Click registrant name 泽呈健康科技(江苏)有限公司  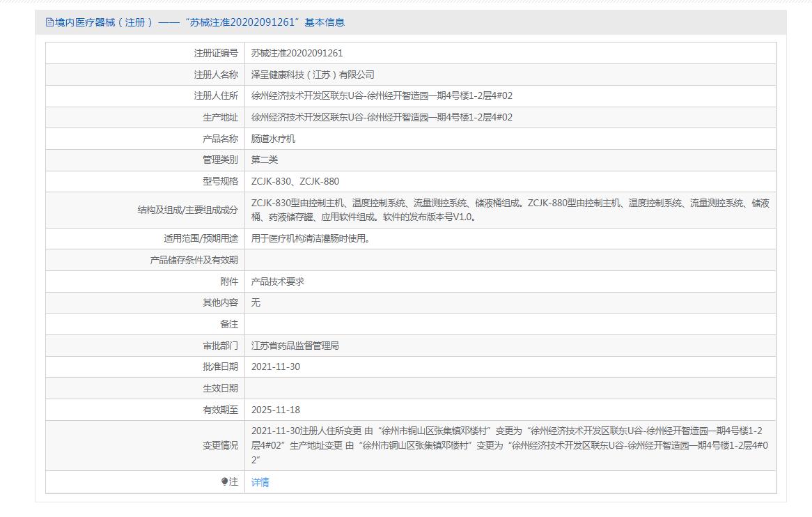click(x=313, y=75)
